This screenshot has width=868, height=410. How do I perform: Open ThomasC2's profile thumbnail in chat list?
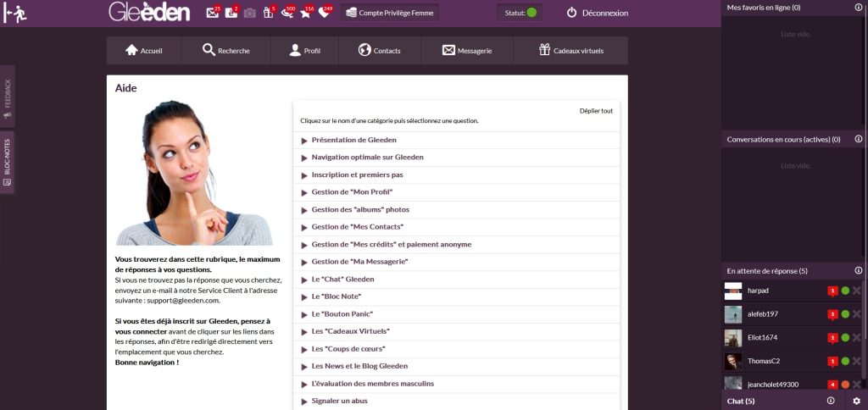733,362
